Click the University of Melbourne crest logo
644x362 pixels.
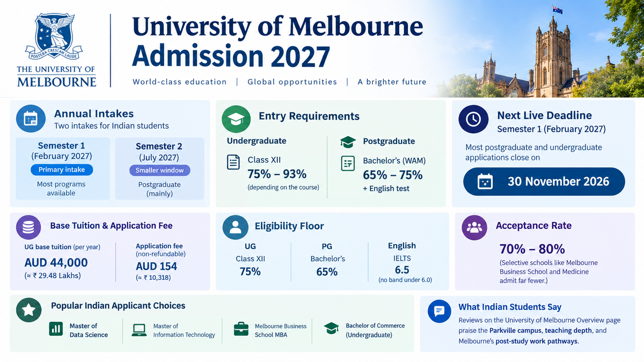[x=57, y=36]
